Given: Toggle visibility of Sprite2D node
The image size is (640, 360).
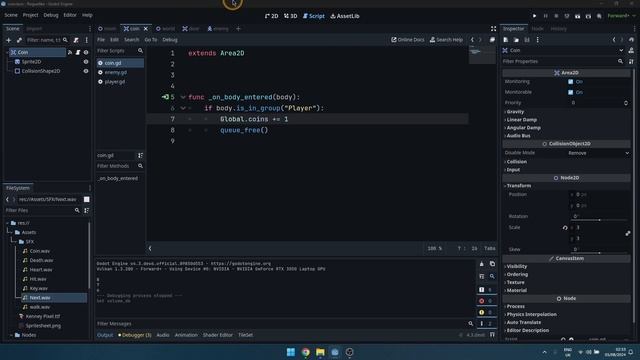Looking at the screenshot, I should (86, 62).
